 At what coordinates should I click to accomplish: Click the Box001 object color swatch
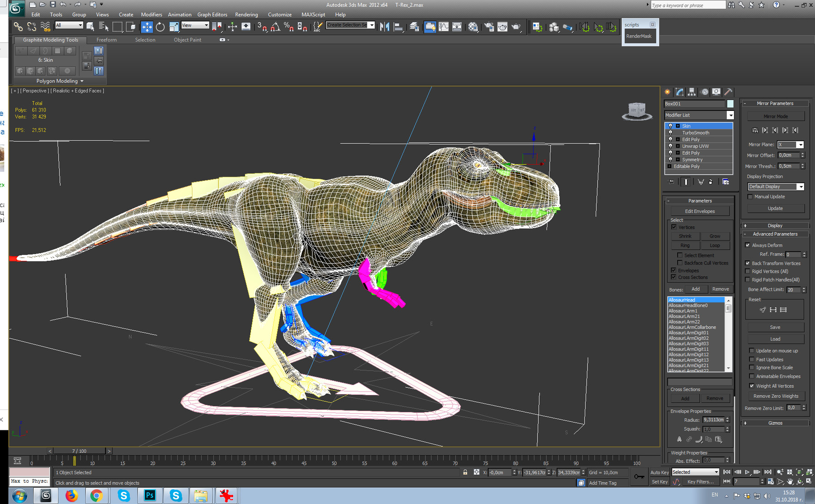(x=730, y=104)
